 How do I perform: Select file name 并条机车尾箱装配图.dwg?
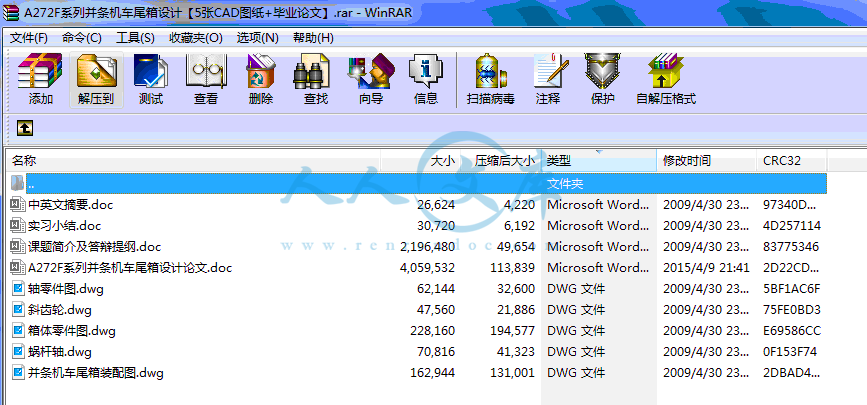[x=96, y=373]
